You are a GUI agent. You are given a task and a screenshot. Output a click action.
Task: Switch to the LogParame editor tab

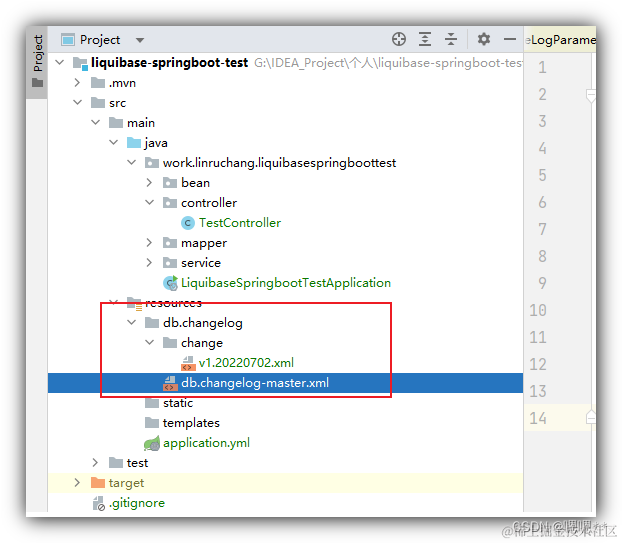[561, 40]
